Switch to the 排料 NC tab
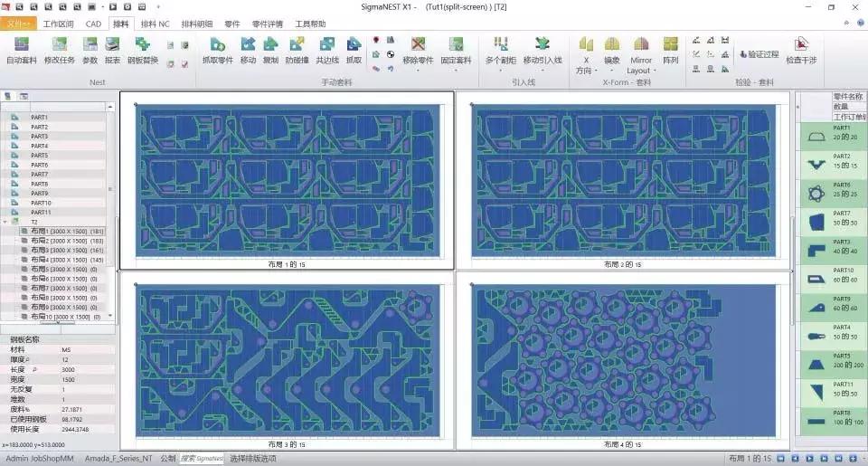Screen dimensions: 868x466 [155, 24]
